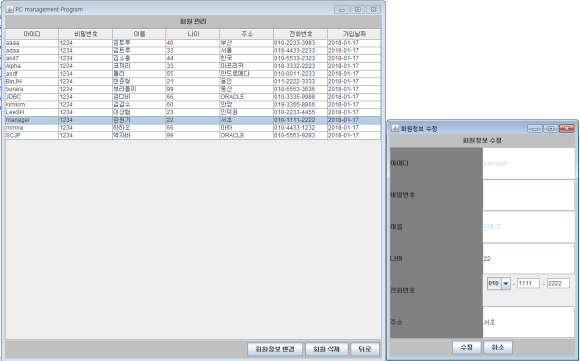580x361 pixels.
Task: Click the join date in the manager row
Action: click(x=354, y=120)
